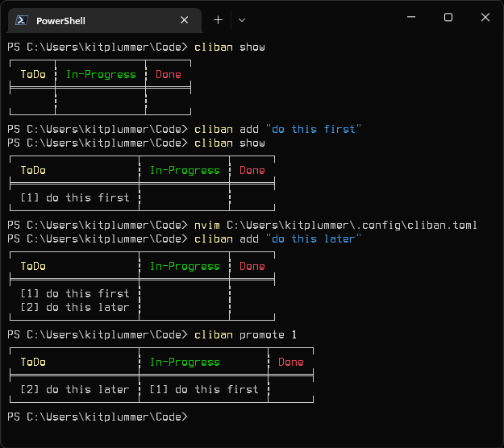504x448 pixels.
Task: Click Done header in the last table
Action: [x=291, y=363]
